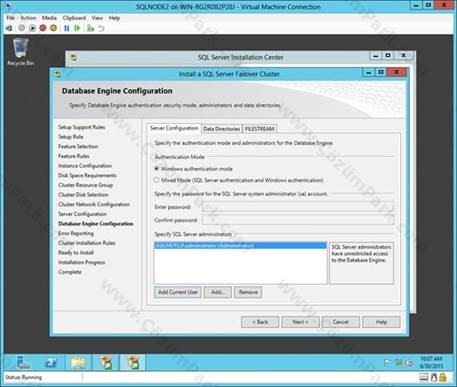Viewport: 457px width, 387px height.
Task: Click the mouse status icon in status bar
Action: pyautogui.click(x=434, y=377)
